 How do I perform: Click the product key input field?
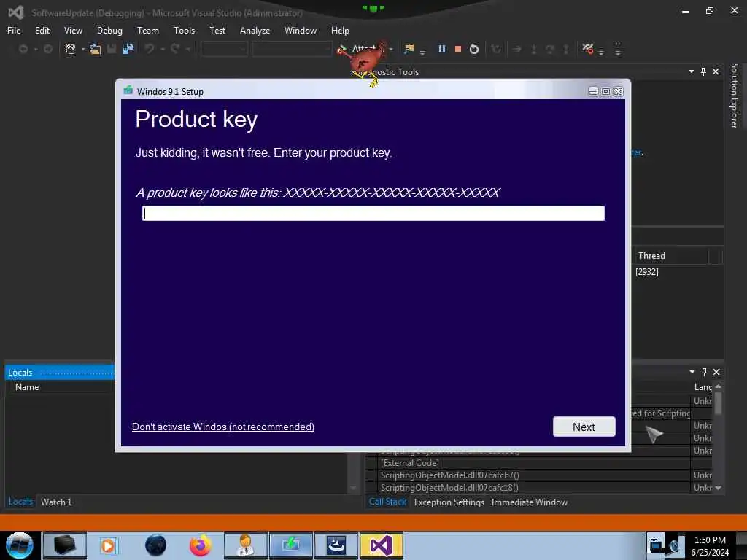point(373,214)
